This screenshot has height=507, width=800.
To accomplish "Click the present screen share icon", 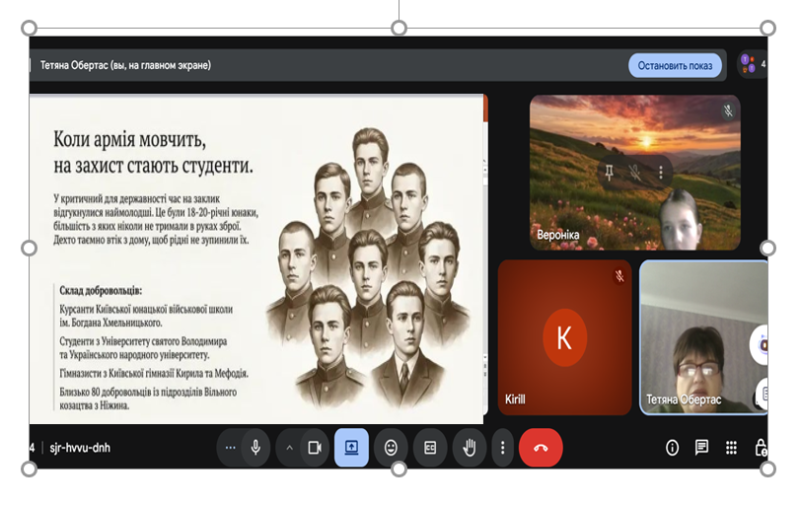I will tap(352, 448).
